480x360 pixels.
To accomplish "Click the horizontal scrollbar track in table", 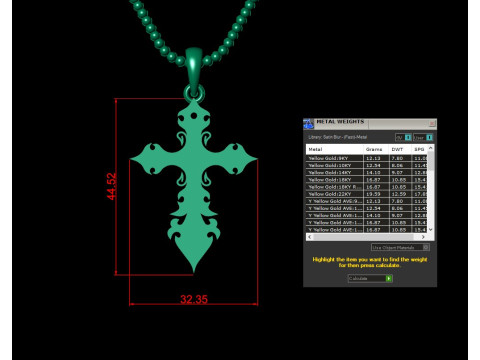I will [366, 237].
